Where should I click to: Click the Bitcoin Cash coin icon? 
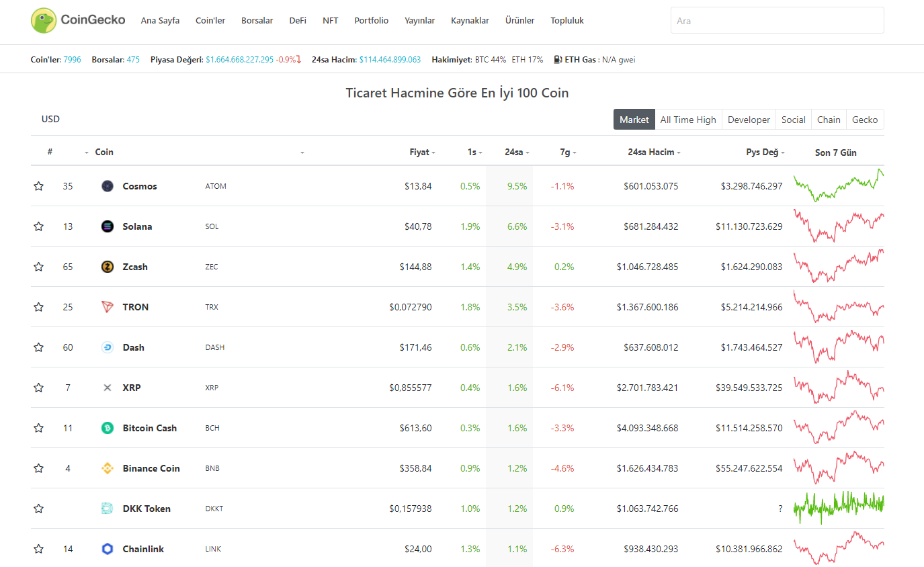108,428
